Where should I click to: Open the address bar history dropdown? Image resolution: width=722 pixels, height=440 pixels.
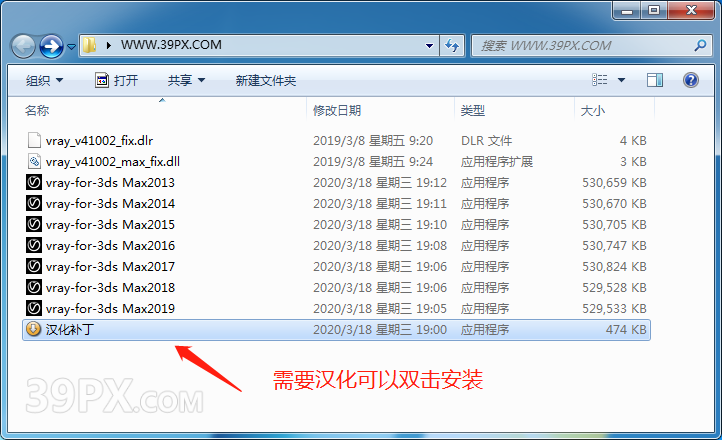point(429,46)
